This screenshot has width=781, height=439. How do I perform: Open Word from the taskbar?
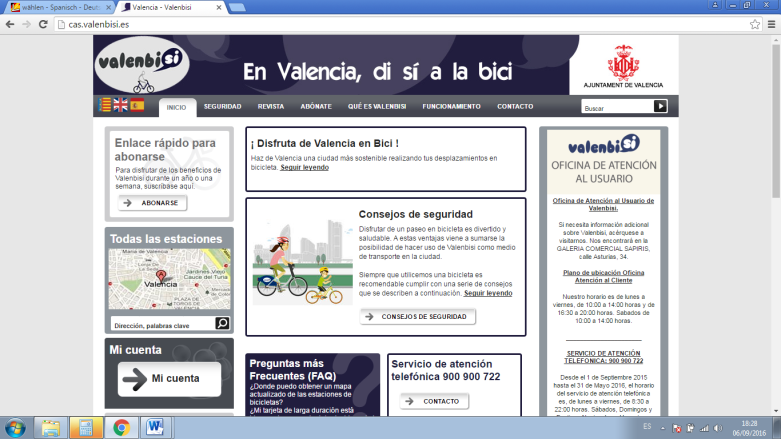pos(155,428)
